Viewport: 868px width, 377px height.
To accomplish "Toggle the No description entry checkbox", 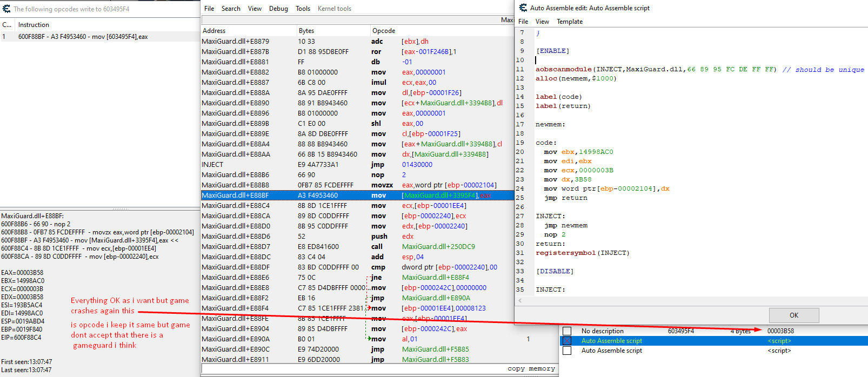I will 567,331.
